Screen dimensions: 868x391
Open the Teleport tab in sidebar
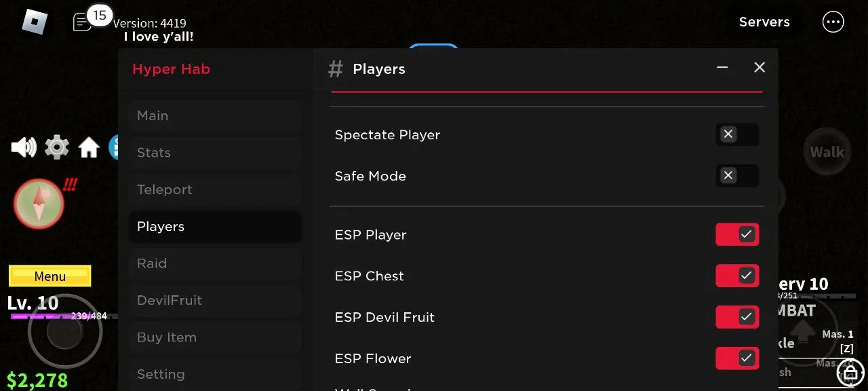coord(214,189)
